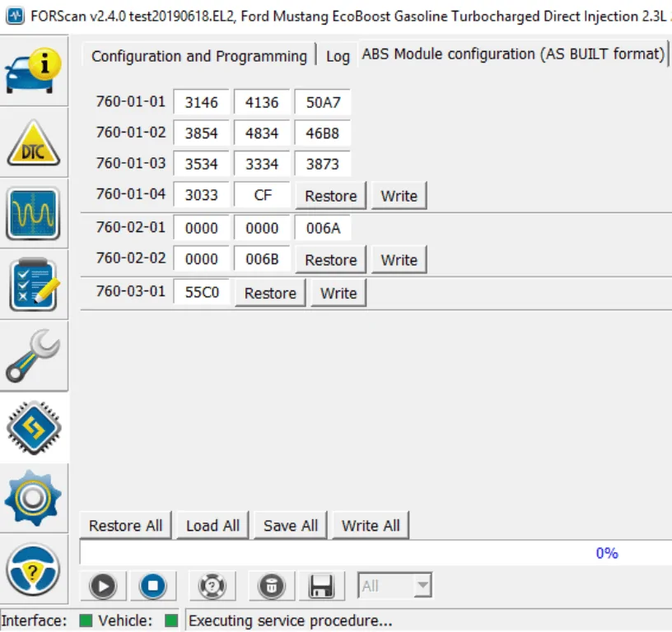
Task: Open the gear settings section
Action: coord(34,498)
